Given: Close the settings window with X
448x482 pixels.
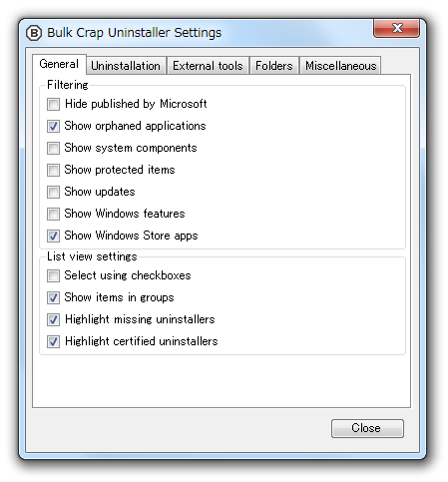Looking at the screenshot, I should point(396,28).
